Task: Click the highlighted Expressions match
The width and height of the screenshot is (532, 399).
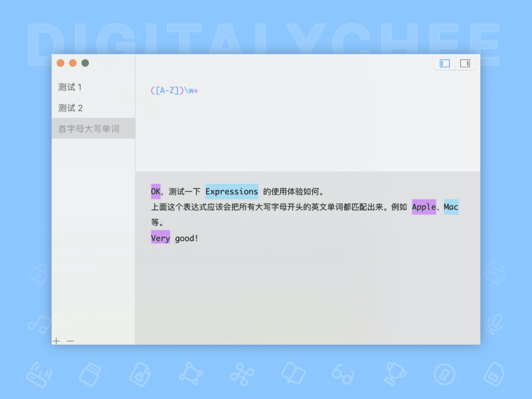Action: [232, 192]
